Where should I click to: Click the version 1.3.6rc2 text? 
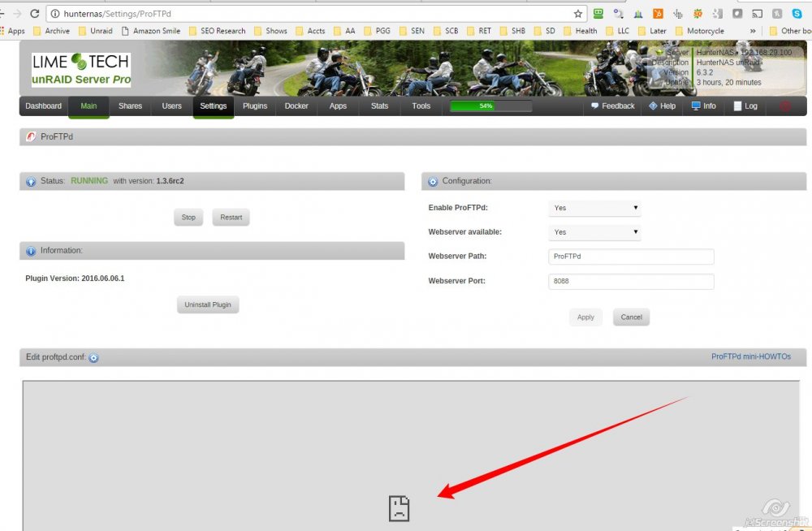170,181
